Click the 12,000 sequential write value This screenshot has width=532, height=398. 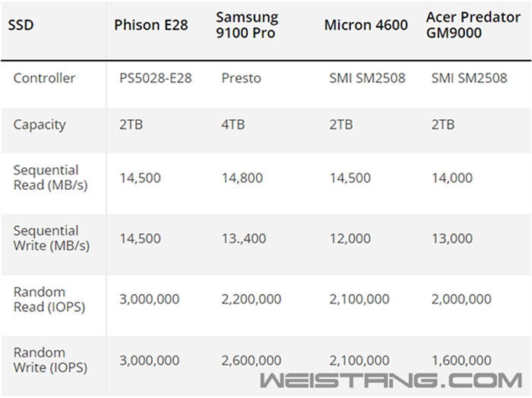350,238
